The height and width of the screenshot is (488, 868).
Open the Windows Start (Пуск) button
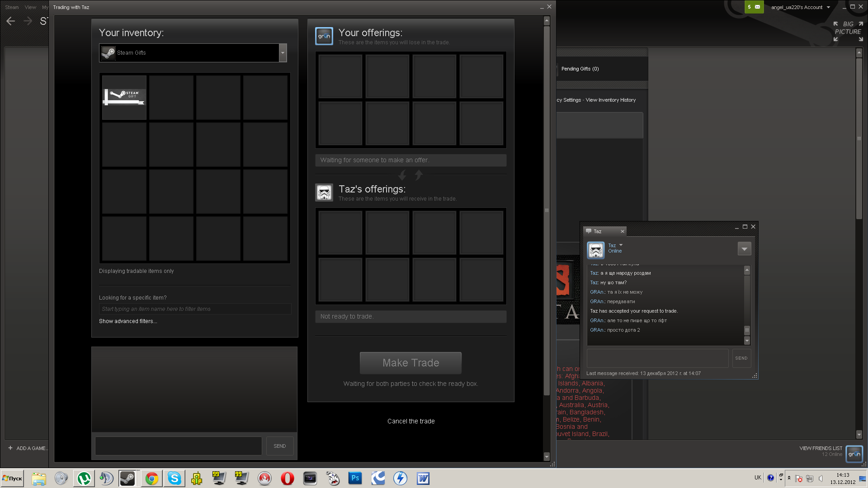12,478
